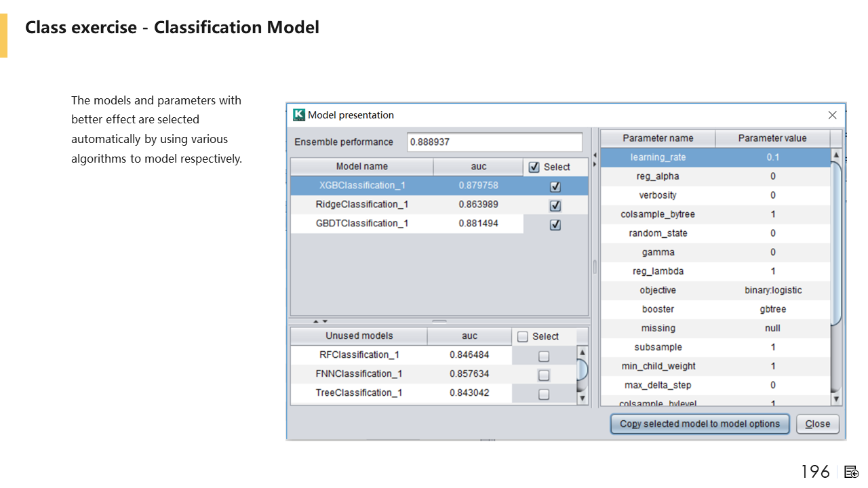Image resolution: width=868 pixels, height=488 pixels.
Task: Click the slide notes icon beside page number
Action: tap(852, 472)
